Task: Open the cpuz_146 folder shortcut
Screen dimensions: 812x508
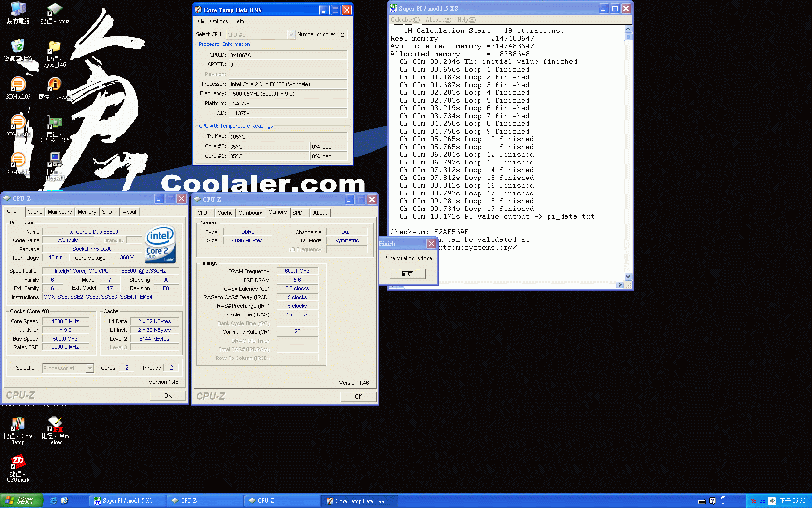Action: 55,54
